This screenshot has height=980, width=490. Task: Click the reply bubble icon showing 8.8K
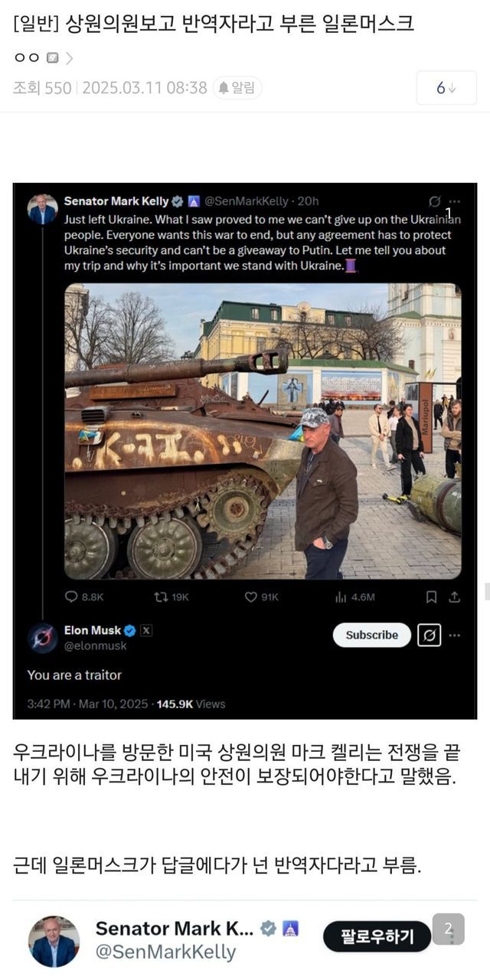coord(72,597)
